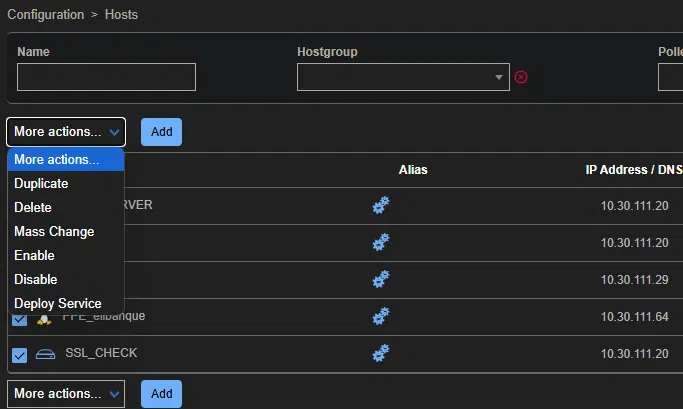Click the Linux penguin host icon
The width and height of the screenshot is (683, 409).
(45, 318)
